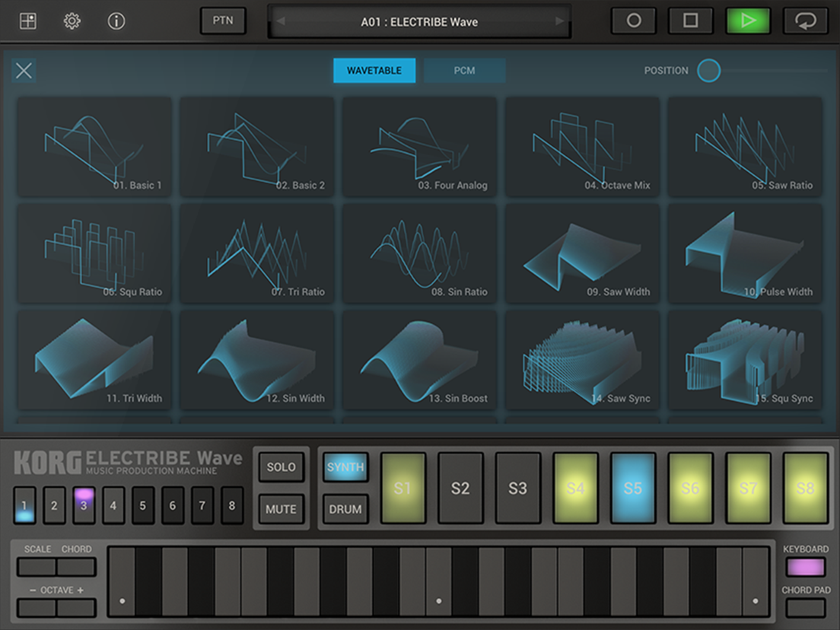Select the 14. Saw Sync wavetable

click(582, 360)
